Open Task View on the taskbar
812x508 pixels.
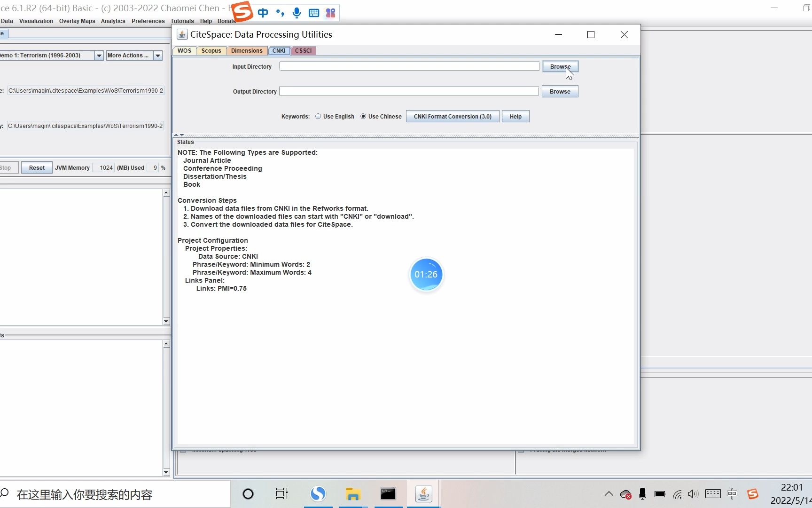coord(282,494)
